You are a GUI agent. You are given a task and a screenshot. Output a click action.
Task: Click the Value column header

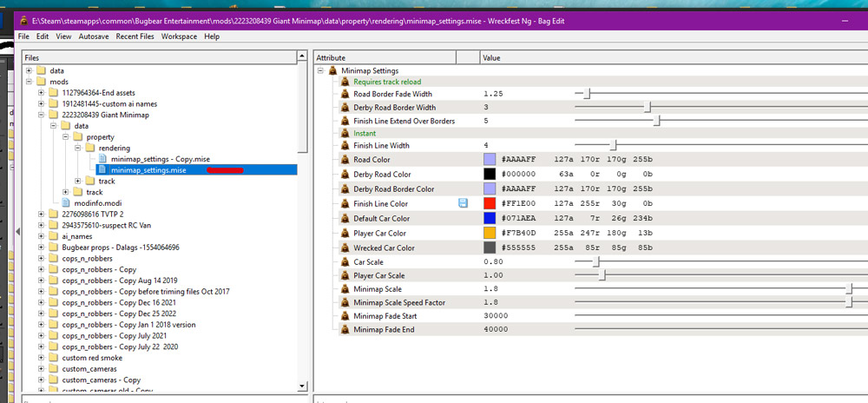[674, 57]
